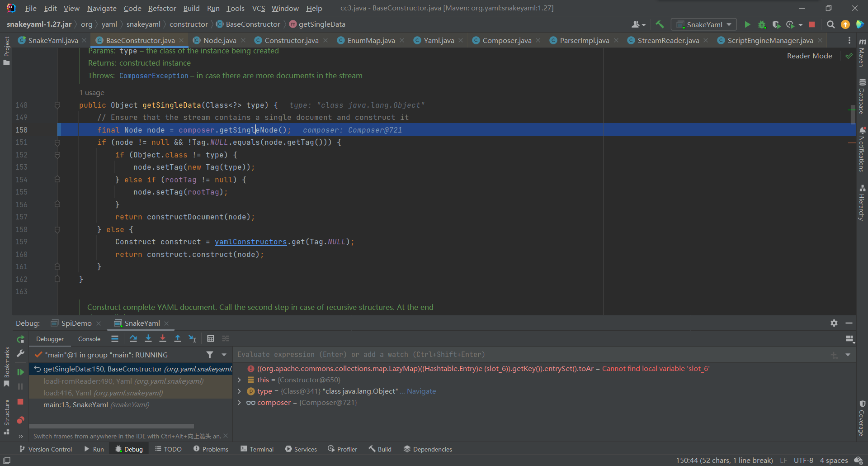Switch to SpiDemo debug tab
This screenshot has width=868, height=466.
pos(76,323)
